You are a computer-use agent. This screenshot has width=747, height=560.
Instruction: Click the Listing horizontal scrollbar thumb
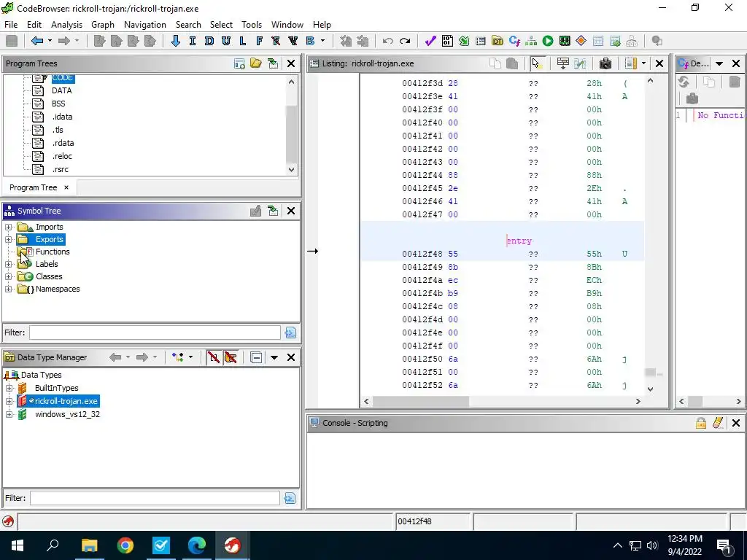click(421, 402)
